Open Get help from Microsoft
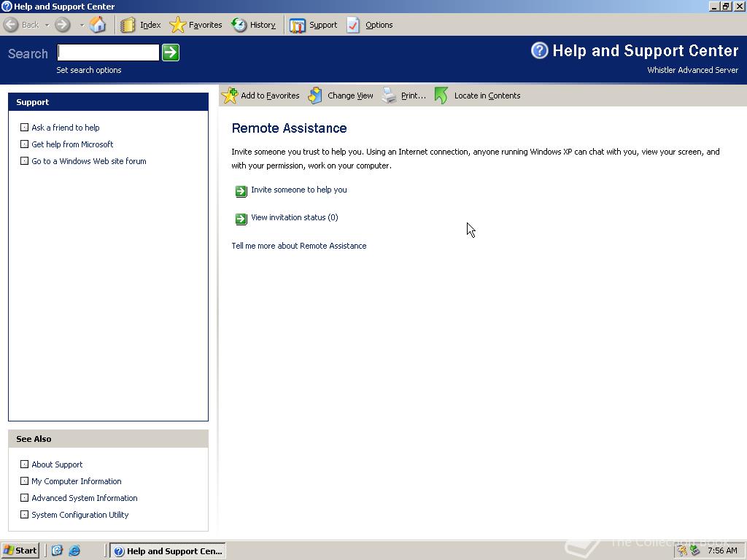 (72, 144)
